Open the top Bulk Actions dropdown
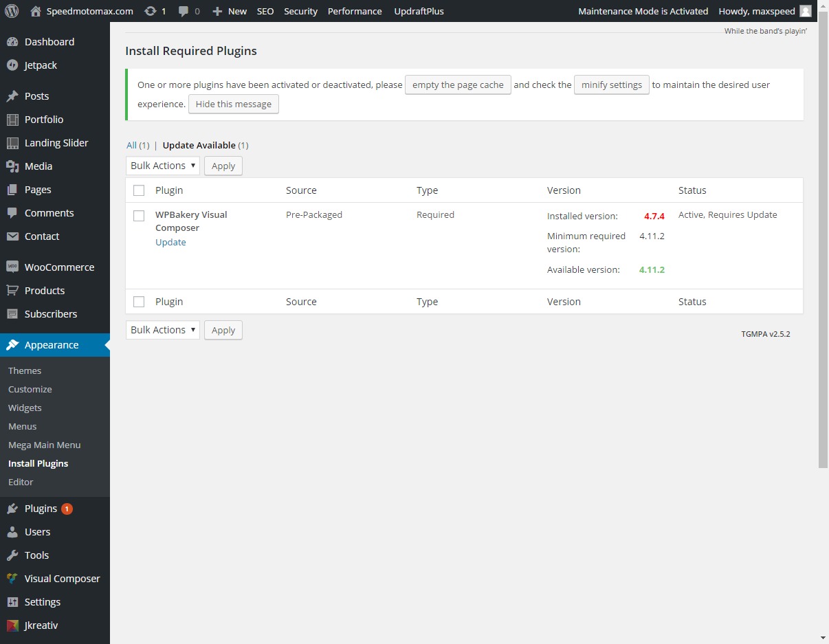 click(x=163, y=166)
